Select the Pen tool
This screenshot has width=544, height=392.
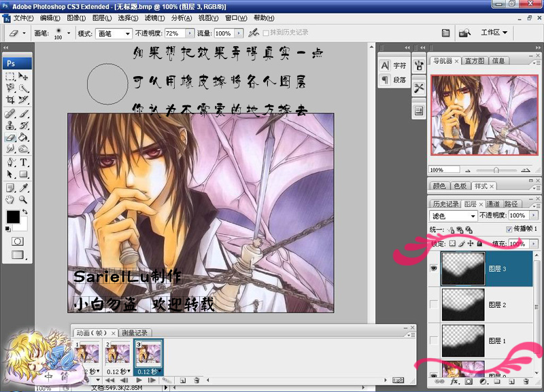[10, 162]
